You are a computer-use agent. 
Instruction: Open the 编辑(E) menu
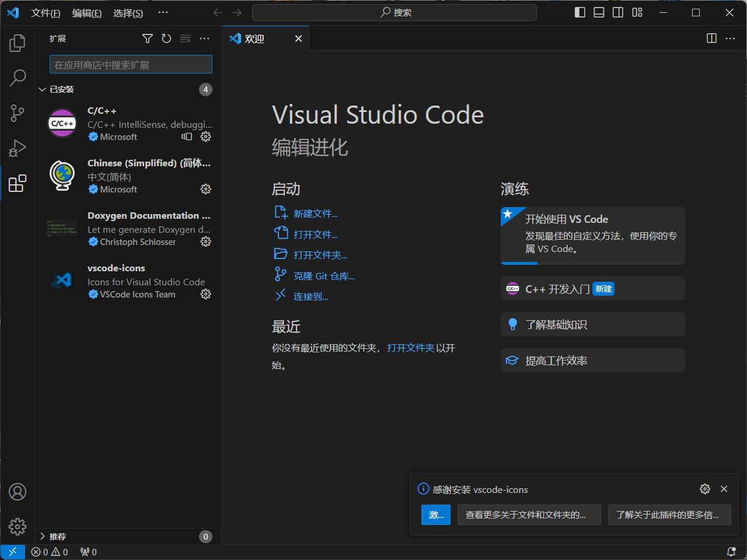pos(87,13)
